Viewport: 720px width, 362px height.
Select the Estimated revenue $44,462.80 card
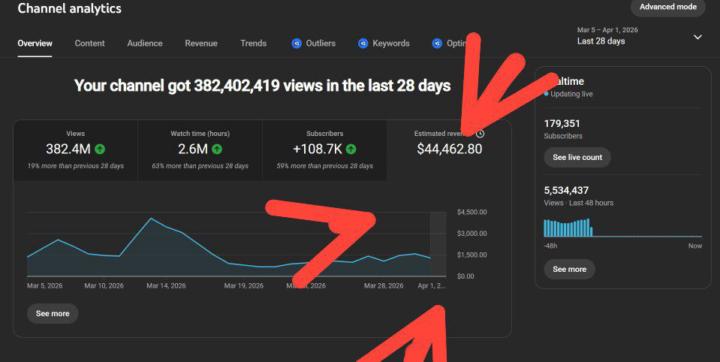click(x=449, y=150)
